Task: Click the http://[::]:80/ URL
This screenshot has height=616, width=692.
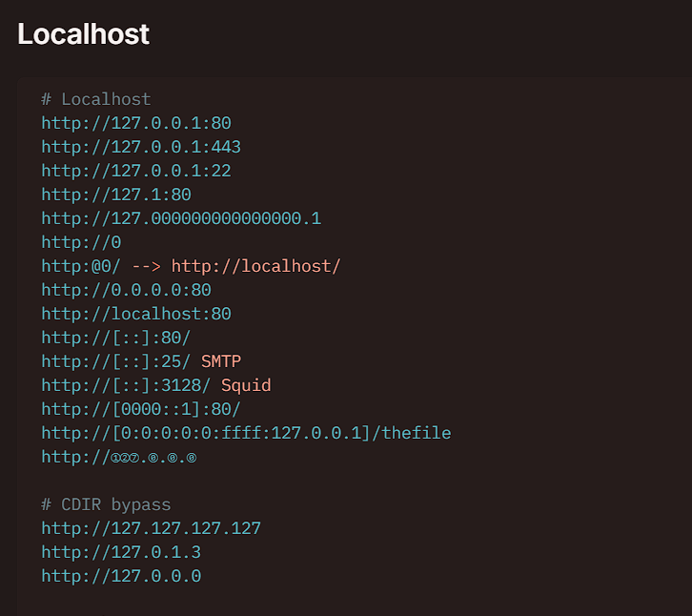Action: [115, 338]
